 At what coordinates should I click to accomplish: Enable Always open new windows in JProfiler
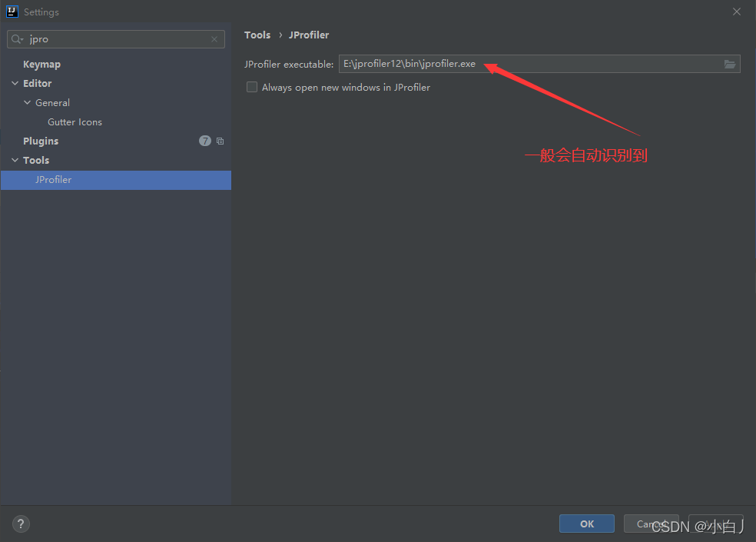(252, 88)
